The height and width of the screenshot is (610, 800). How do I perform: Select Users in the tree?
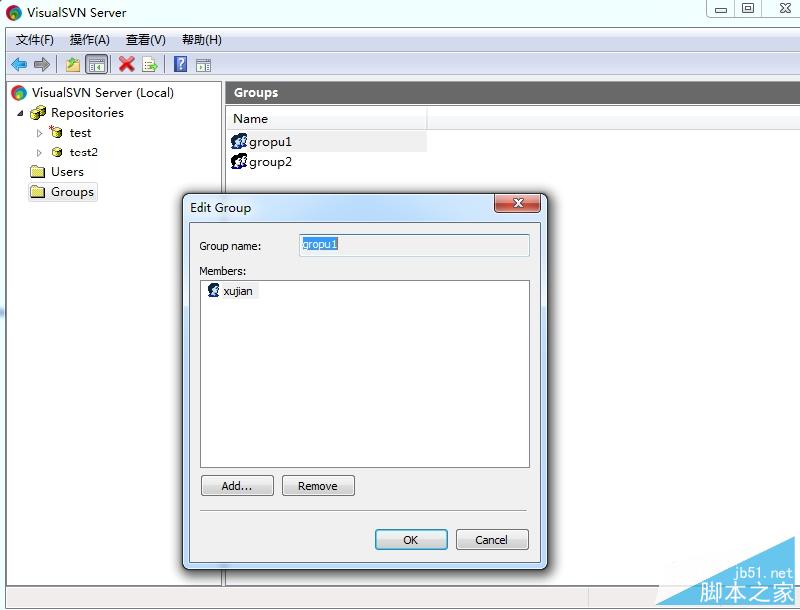tap(67, 172)
